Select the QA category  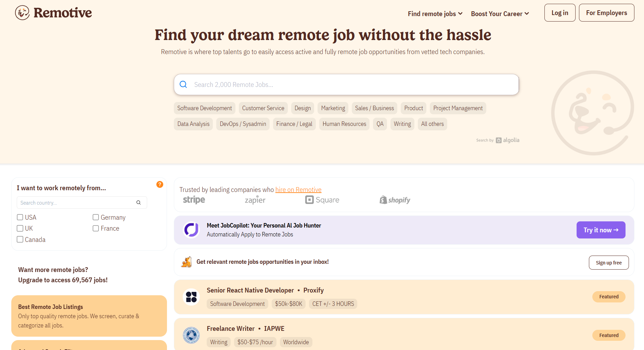click(380, 124)
